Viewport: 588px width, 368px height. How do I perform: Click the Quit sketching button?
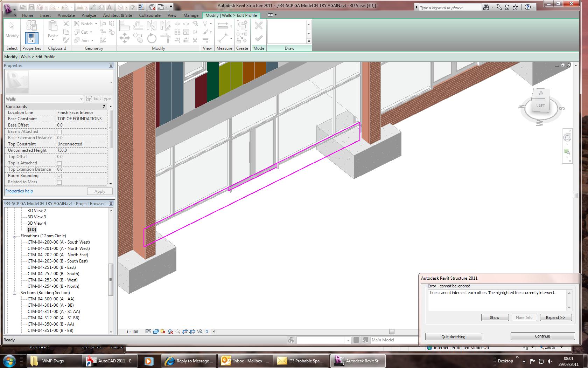point(454,337)
